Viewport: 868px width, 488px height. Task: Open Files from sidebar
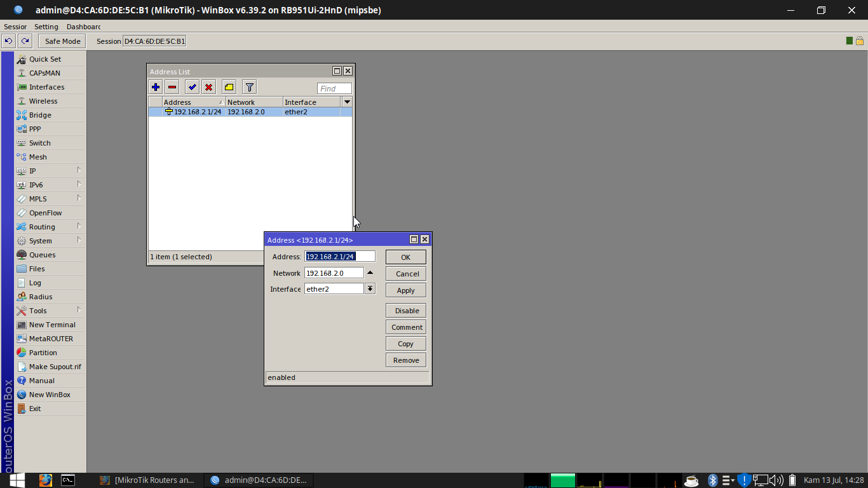pos(50,269)
